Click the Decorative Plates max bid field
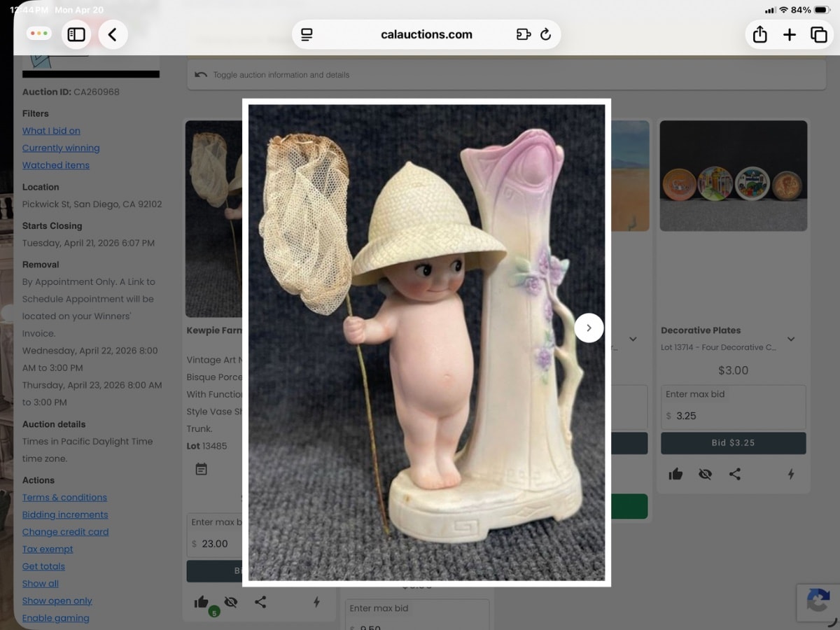The width and height of the screenshot is (840, 630). [x=733, y=415]
